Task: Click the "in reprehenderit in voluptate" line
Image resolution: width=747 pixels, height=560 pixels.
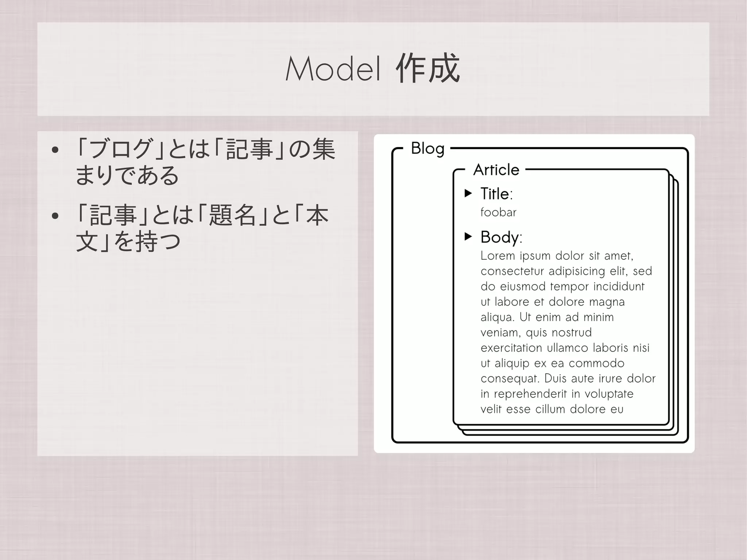Action: point(557,394)
